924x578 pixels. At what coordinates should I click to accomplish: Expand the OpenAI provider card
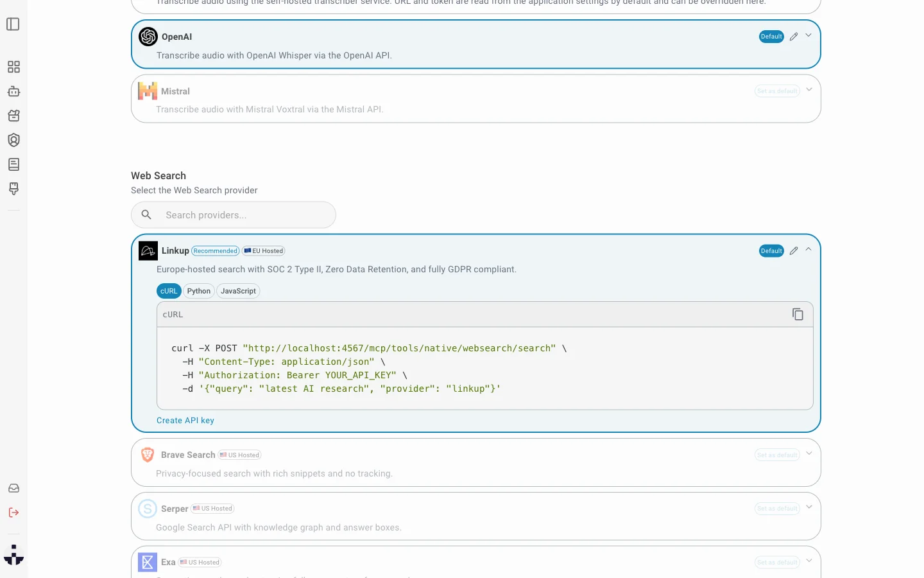point(809,35)
